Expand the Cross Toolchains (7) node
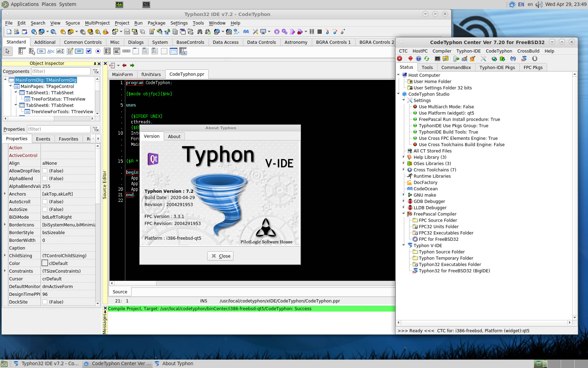This screenshot has height=368, width=588. tap(404, 170)
